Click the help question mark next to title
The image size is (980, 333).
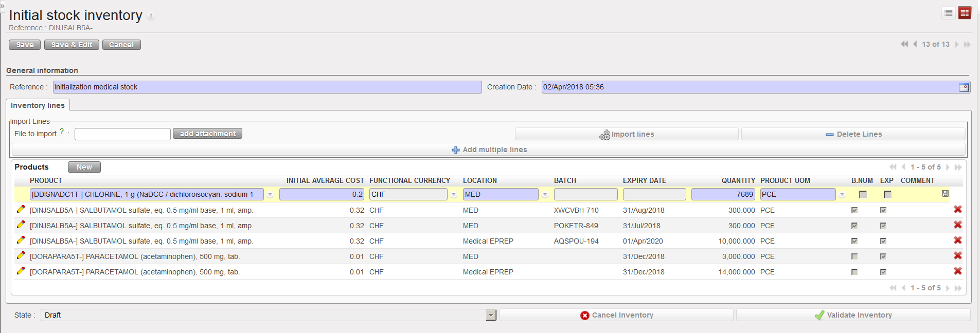(x=151, y=16)
